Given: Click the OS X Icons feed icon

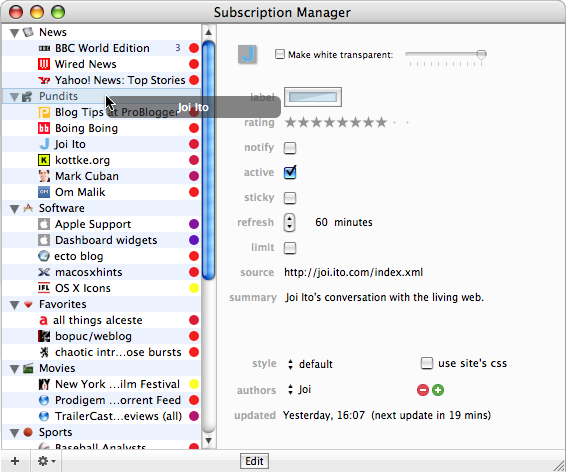Looking at the screenshot, I should pyautogui.click(x=44, y=288).
